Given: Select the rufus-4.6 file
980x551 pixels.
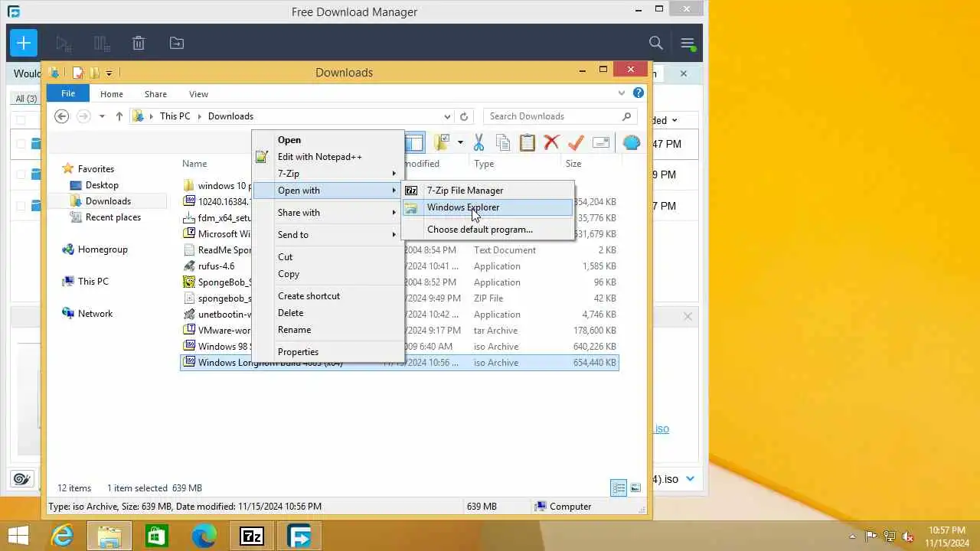Looking at the screenshot, I should [217, 266].
